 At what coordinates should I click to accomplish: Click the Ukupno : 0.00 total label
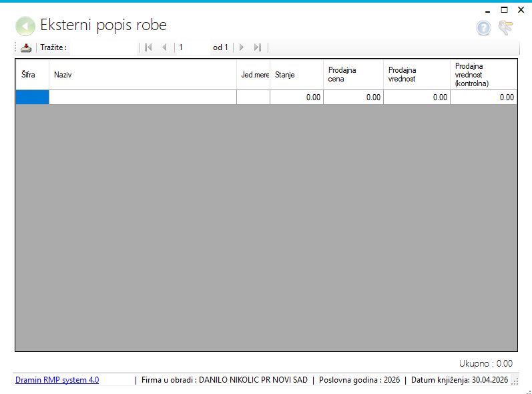(486, 363)
